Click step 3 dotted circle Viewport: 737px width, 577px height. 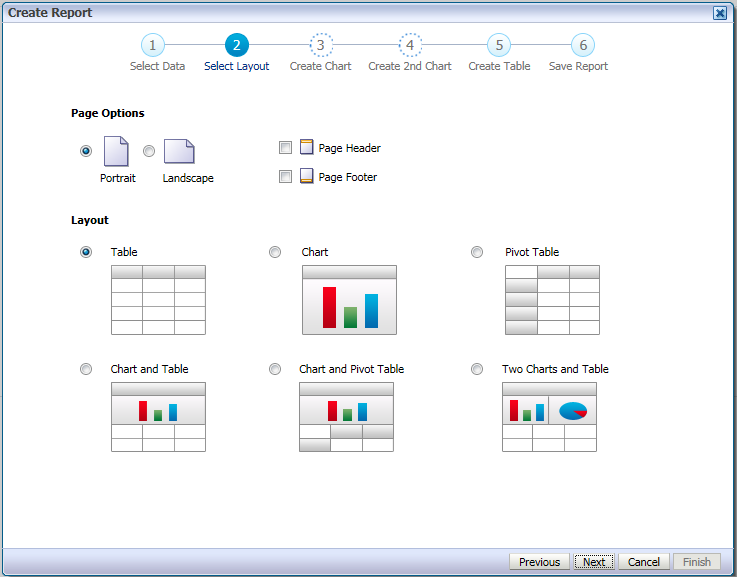pos(321,45)
